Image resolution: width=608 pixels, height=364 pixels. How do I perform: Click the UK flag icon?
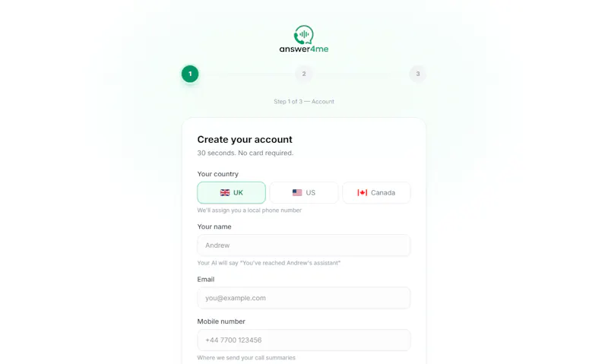click(x=225, y=193)
